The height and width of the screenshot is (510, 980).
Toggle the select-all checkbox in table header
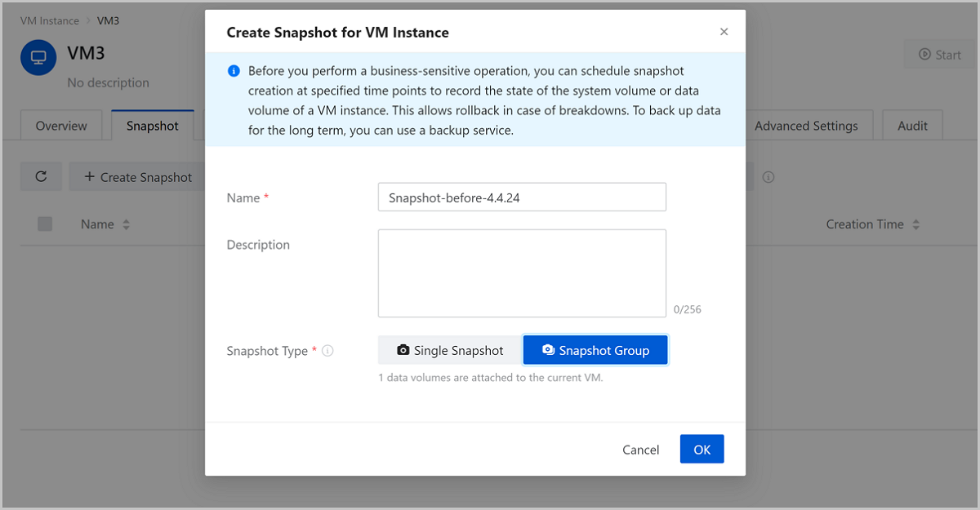tap(45, 224)
